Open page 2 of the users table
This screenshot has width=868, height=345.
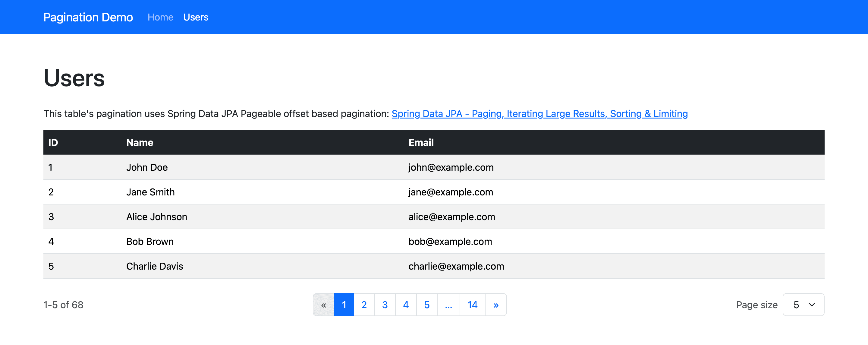point(364,305)
